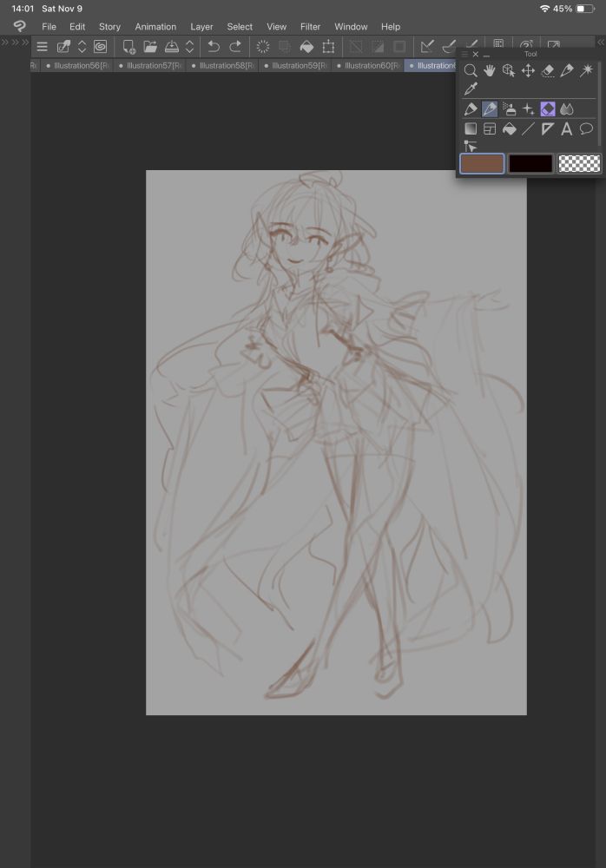Viewport: 606px width, 868px height.
Task: Open the Help menu
Action: [x=391, y=27]
